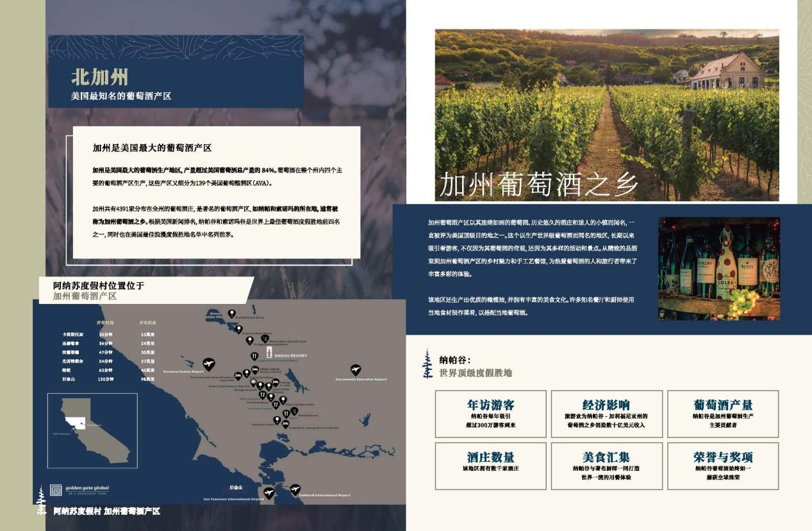Open the 经济影响 info card
The image size is (812, 531).
(x=606, y=414)
